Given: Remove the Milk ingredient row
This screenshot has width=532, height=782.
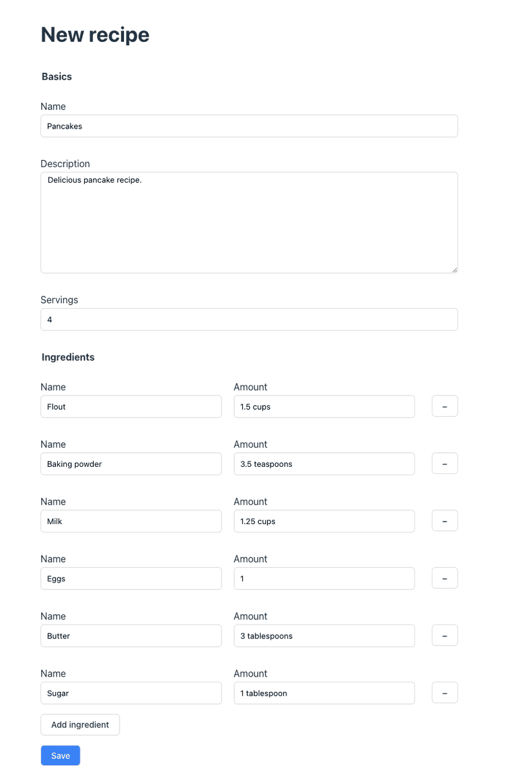Looking at the screenshot, I should 445,520.
